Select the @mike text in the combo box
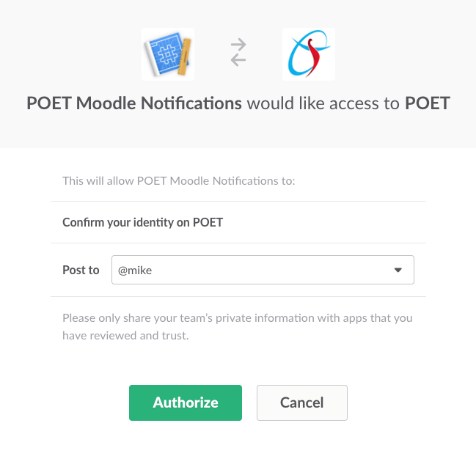 135,271
